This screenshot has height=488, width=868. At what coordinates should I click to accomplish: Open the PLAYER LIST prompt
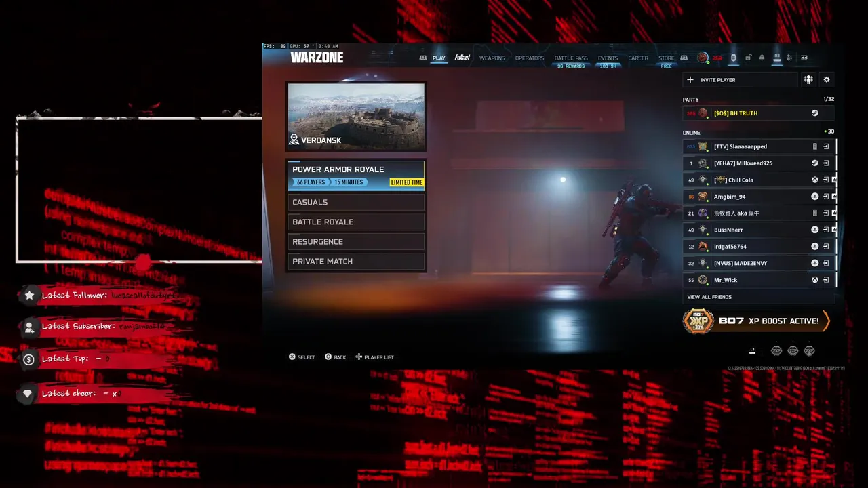(x=374, y=357)
